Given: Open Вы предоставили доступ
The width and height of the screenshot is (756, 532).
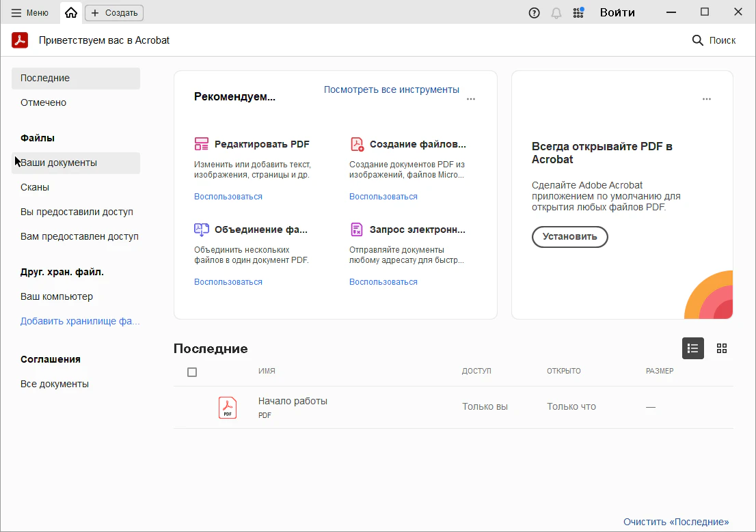Looking at the screenshot, I should (x=76, y=212).
